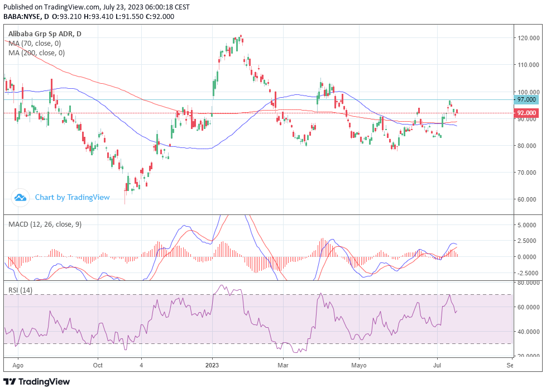Viewport: 546px width, 392px height.
Task: Click the 110.000 price axis value
Action: pyautogui.click(x=528, y=65)
